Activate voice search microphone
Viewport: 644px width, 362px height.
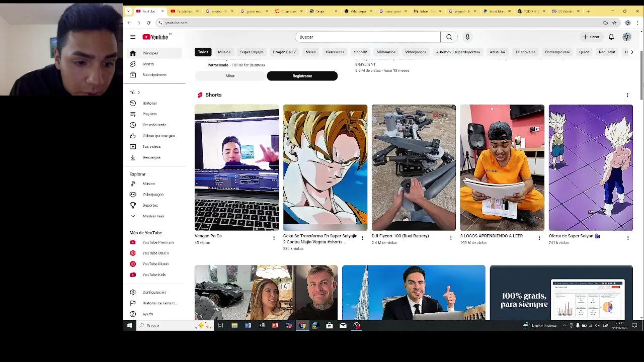(x=467, y=37)
